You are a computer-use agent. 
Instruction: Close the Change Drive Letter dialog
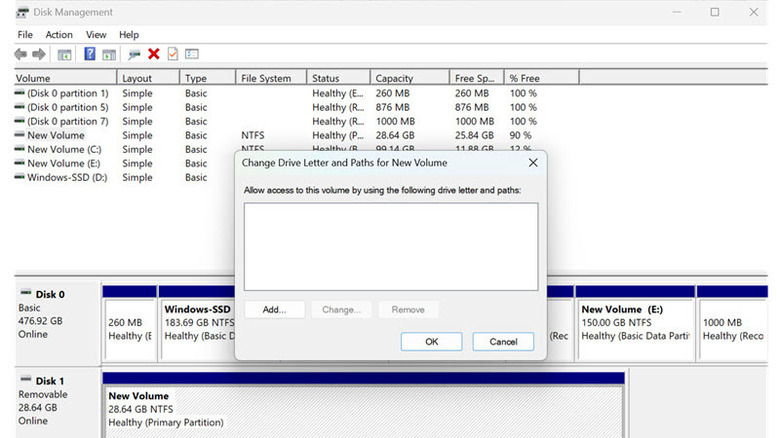[x=533, y=162]
